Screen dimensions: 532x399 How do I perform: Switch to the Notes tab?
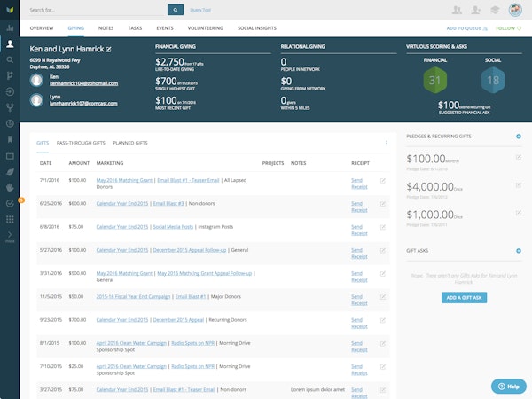106,28
